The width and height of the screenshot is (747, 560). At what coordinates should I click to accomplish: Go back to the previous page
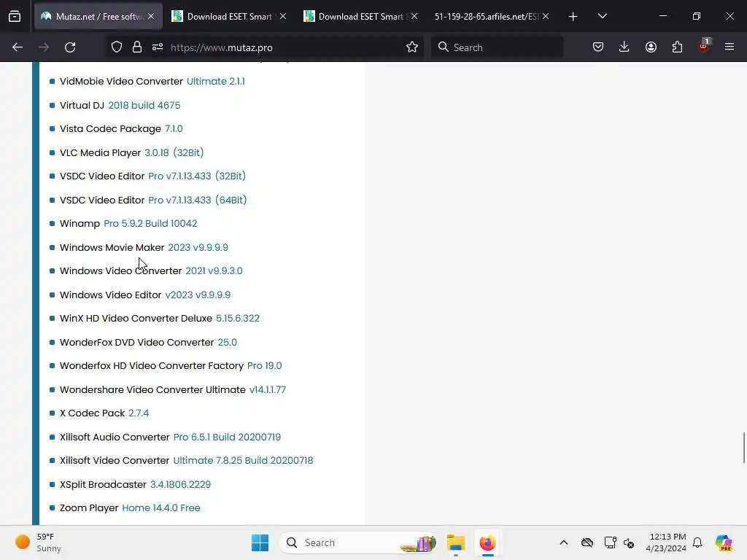pos(18,47)
